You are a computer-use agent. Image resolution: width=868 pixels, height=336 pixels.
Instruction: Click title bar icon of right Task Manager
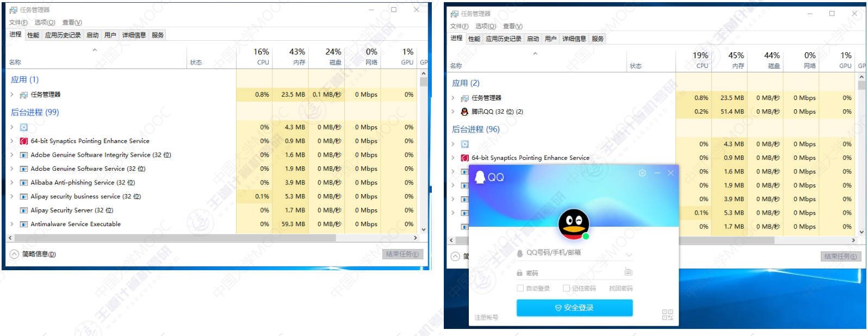point(455,14)
